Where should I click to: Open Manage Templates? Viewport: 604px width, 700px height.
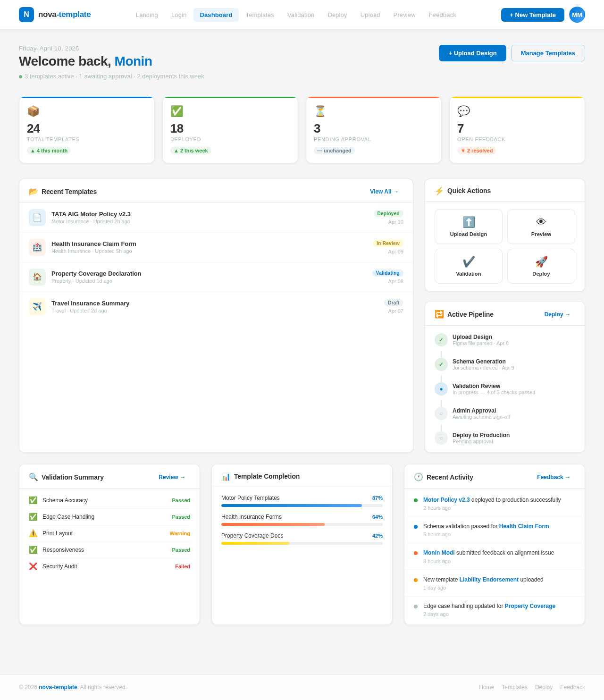[548, 53]
